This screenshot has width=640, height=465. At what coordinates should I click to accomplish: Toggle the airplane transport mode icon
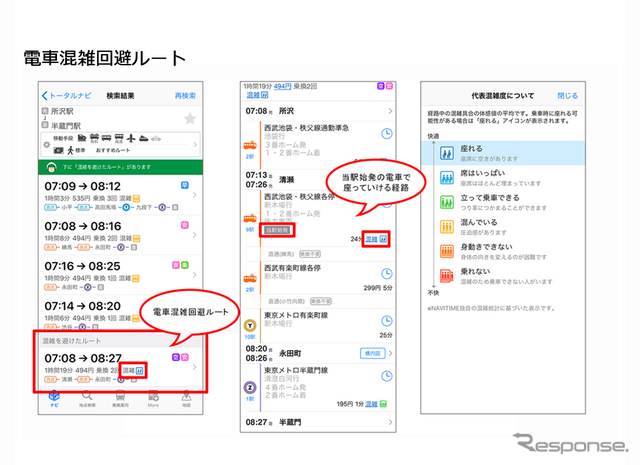tap(131, 138)
